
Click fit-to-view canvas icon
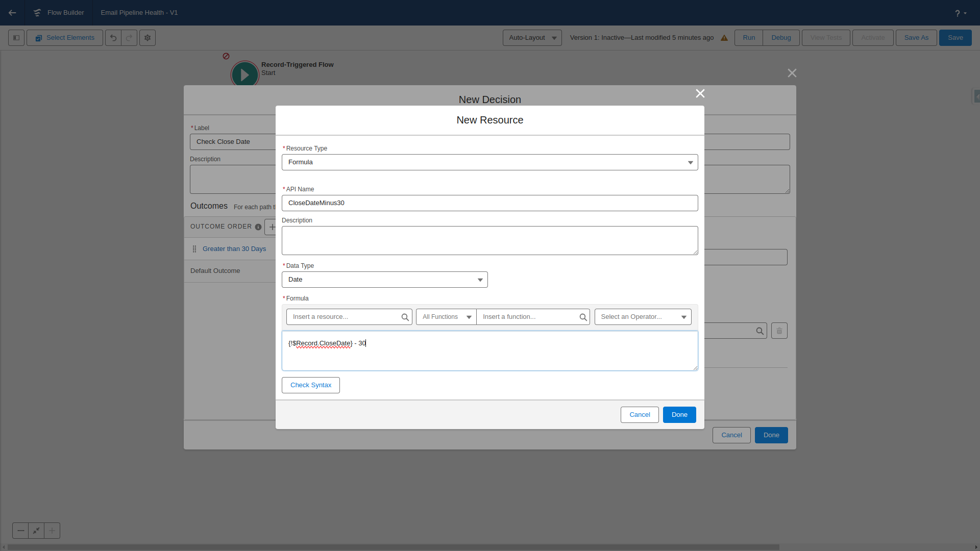[x=36, y=531]
